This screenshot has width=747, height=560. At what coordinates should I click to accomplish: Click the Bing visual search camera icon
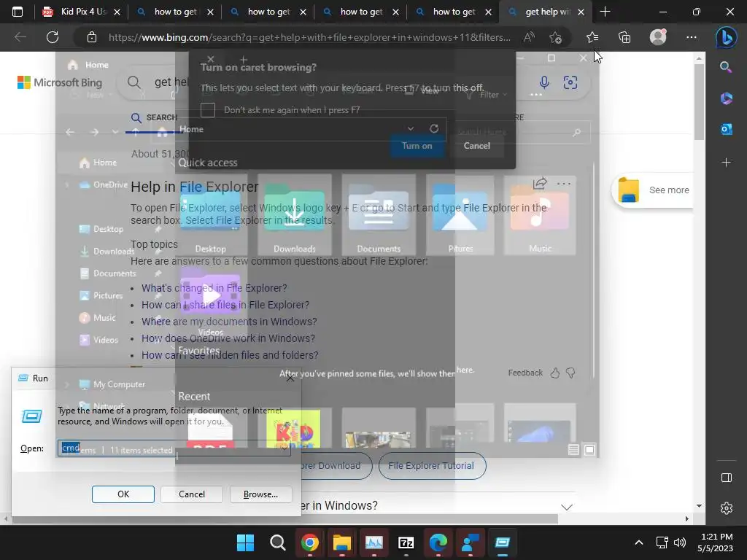pos(570,82)
